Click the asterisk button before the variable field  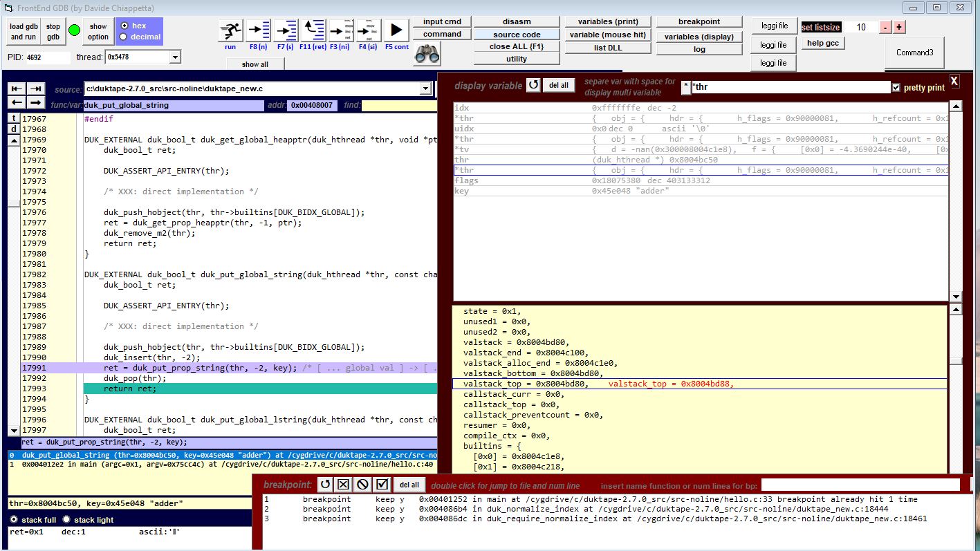(686, 87)
